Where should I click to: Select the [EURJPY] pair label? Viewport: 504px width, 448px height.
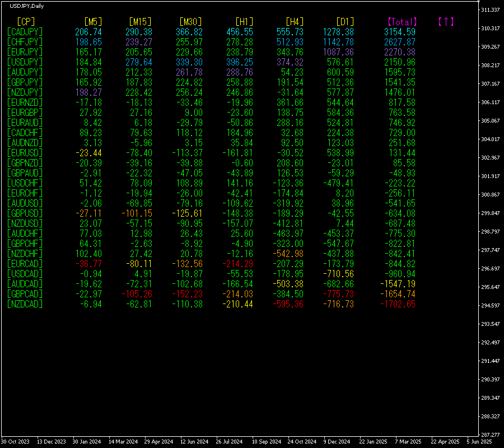(x=25, y=52)
